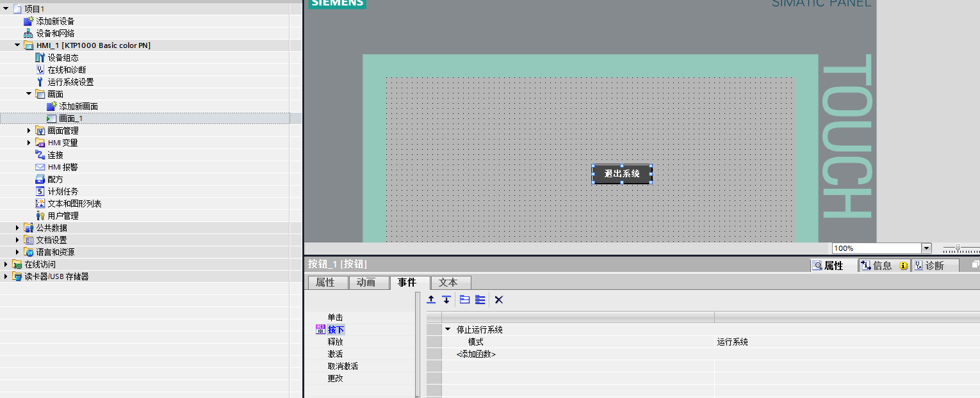Screen dimensions: 980x398
Task: Select the 退出系统 button on canvas
Action: [x=622, y=174]
